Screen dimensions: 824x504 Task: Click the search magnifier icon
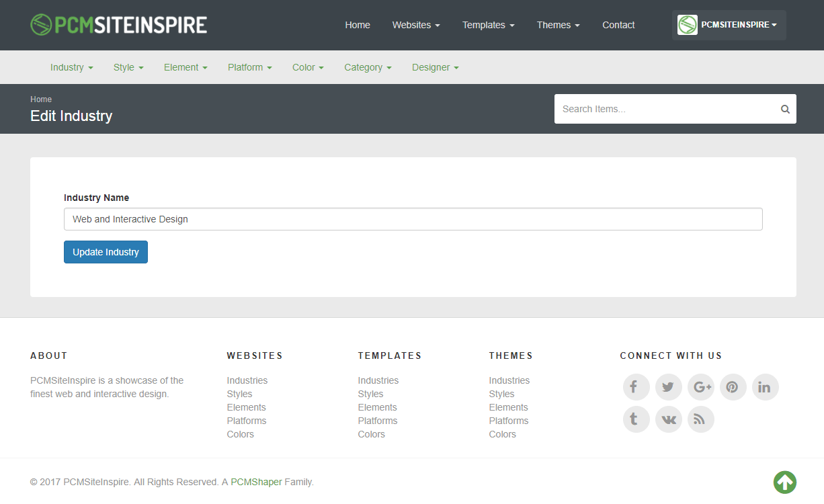point(785,109)
